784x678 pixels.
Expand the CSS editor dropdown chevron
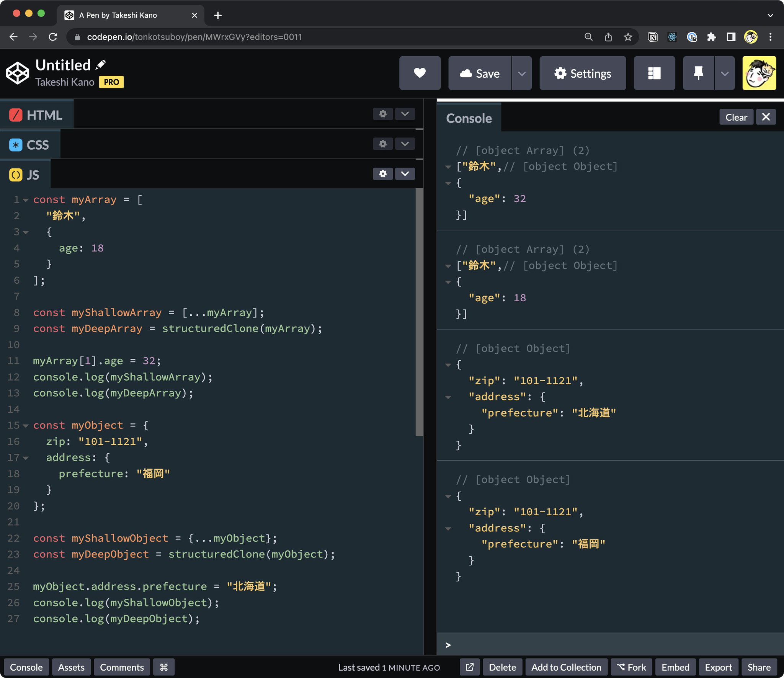click(405, 144)
